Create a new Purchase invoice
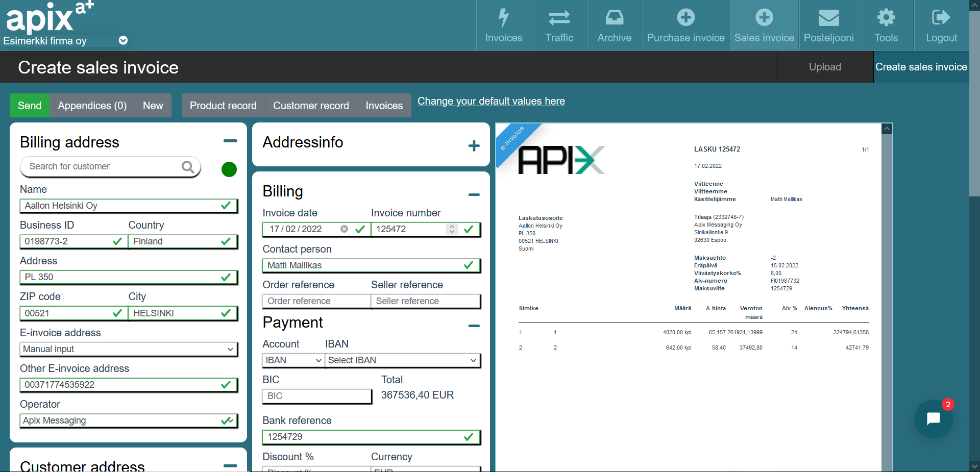The height and width of the screenshot is (472, 980). 685,24
